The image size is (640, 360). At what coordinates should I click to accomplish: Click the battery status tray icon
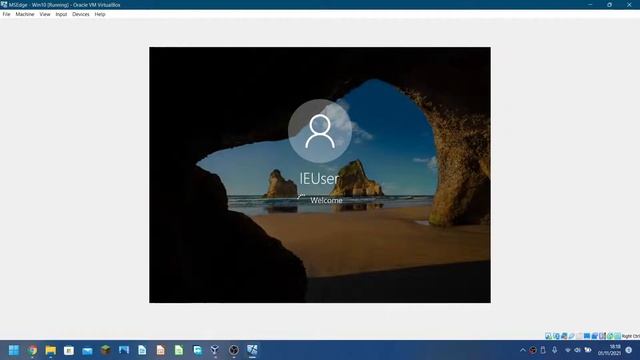[588, 350]
